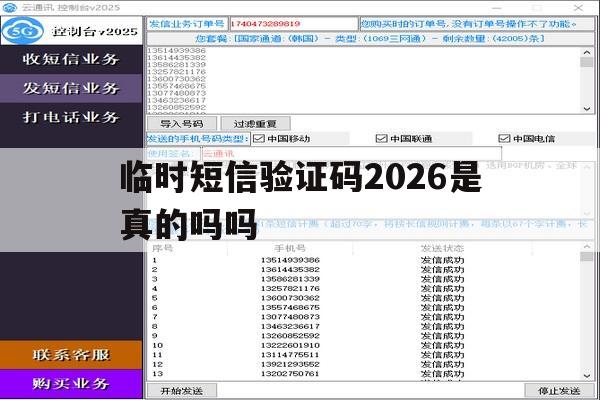Select 发短信业务 menu item
600x400 pixels.
(x=71, y=88)
